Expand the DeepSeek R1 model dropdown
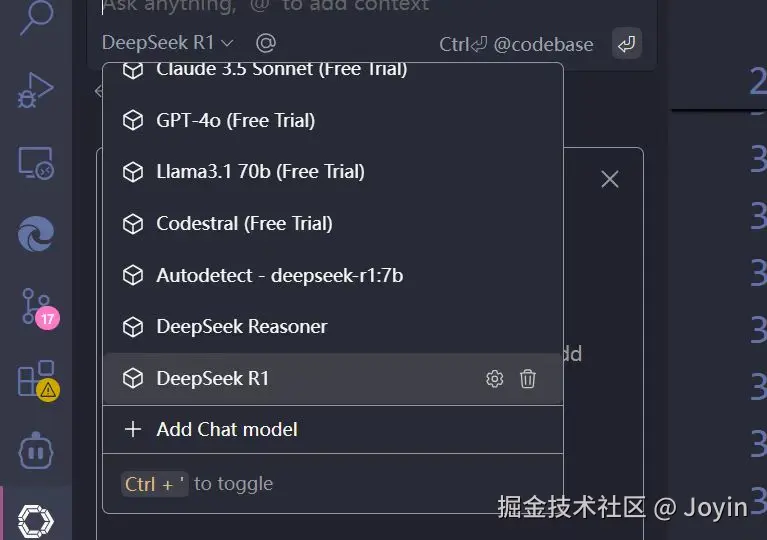767x540 pixels. tap(168, 43)
